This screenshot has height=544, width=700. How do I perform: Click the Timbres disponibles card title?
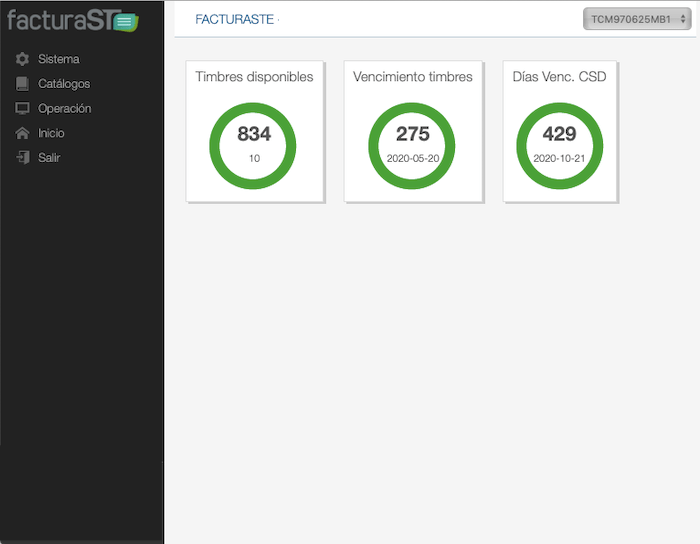pyautogui.click(x=254, y=76)
